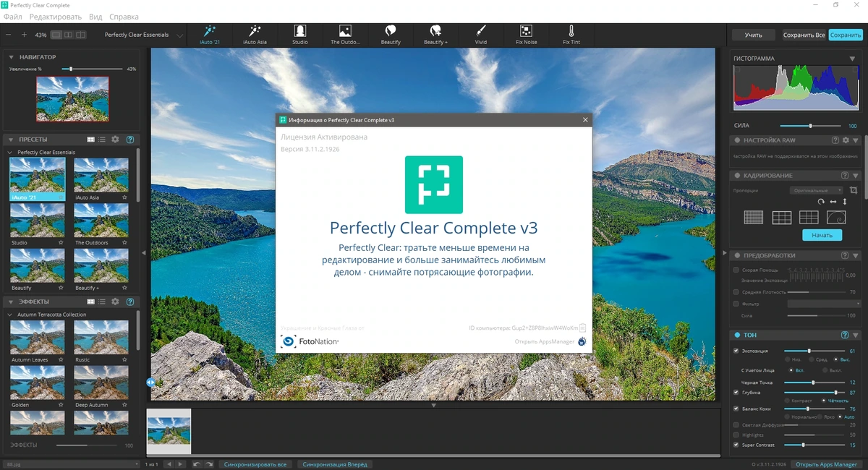Open the Файл menu
868x470 pixels.
pos(13,17)
